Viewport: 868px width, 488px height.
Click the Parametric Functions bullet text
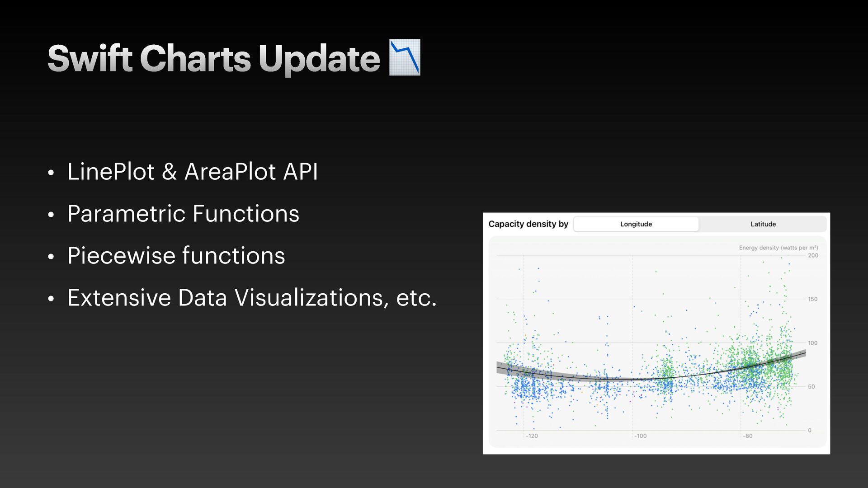click(183, 214)
